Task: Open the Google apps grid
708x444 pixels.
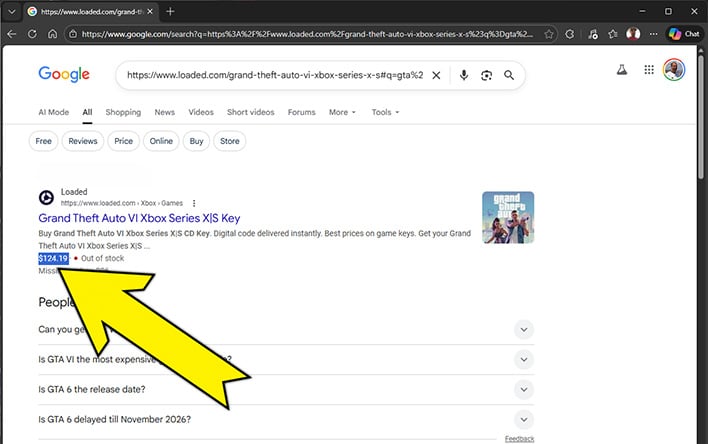Action: click(649, 70)
